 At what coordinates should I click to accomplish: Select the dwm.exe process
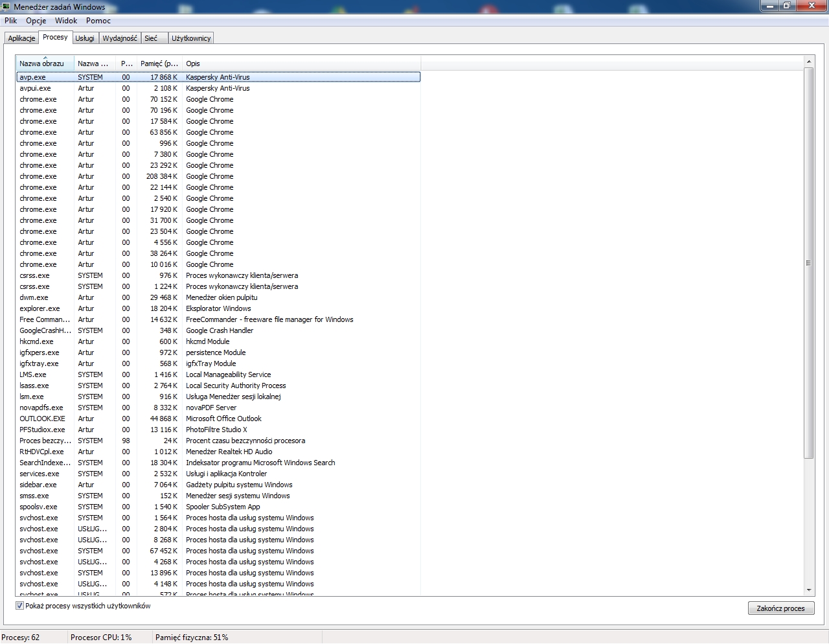pos(218,297)
